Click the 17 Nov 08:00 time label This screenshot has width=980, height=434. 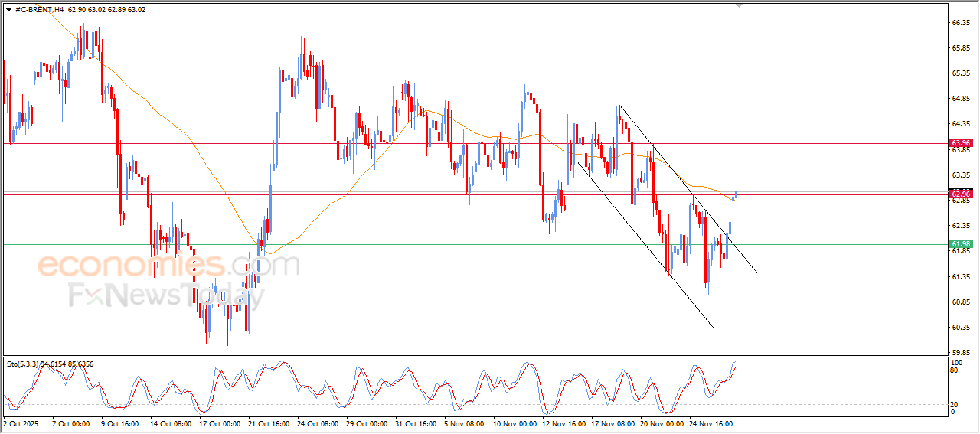pyautogui.click(x=612, y=423)
